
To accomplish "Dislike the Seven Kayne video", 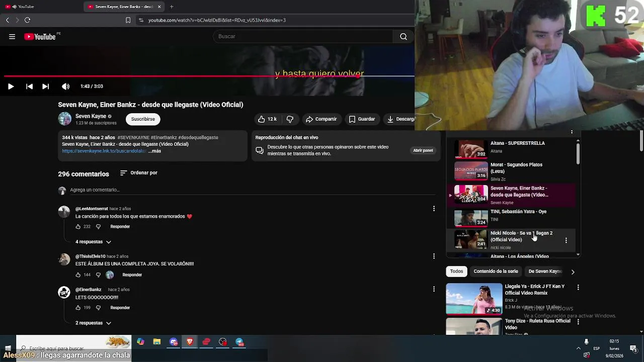I will coord(290,119).
